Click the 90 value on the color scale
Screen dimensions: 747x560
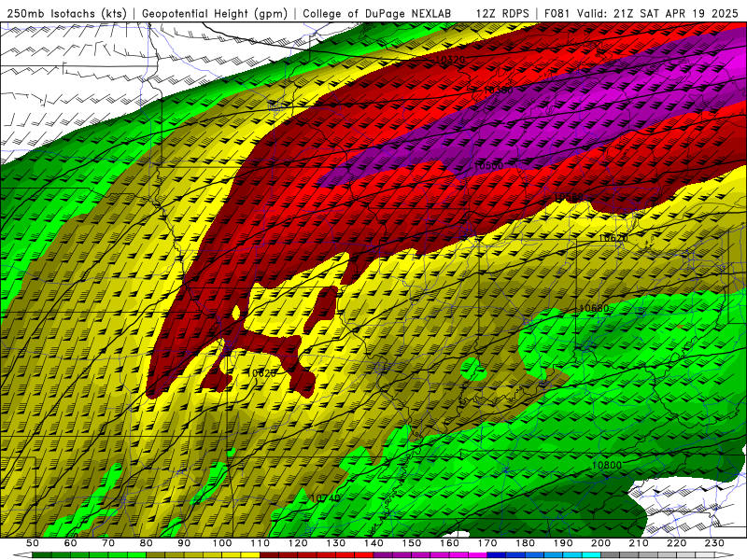[x=184, y=543]
